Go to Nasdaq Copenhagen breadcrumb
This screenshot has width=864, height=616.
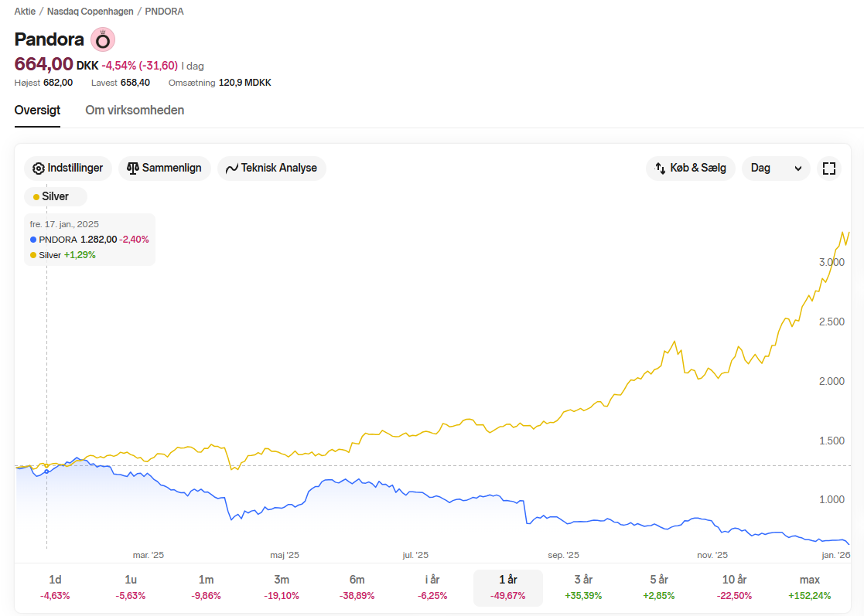pyautogui.click(x=90, y=12)
